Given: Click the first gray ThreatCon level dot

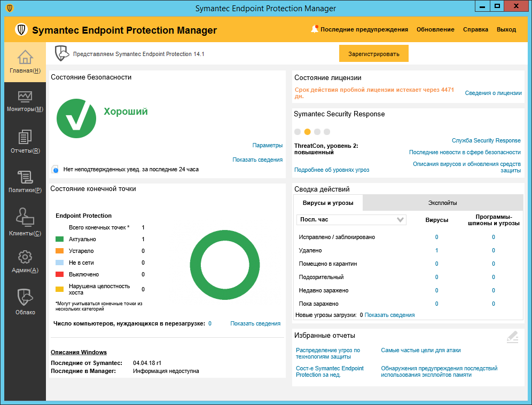Looking at the screenshot, I should pyautogui.click(x=298, y=132).
